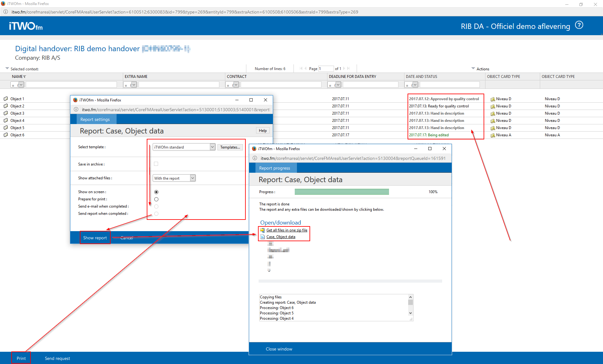Click the Case, Object data document icon
603x364 pixels.
click(x=262, y=237)
